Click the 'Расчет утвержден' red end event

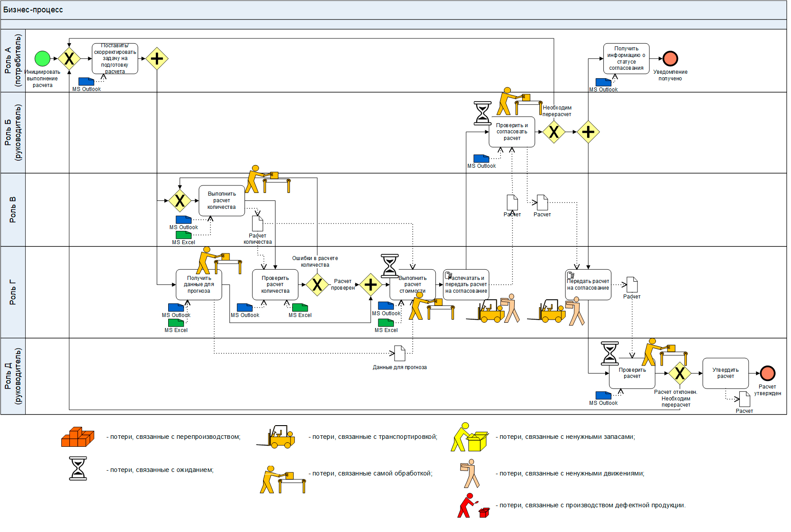(x=768, y=373)
